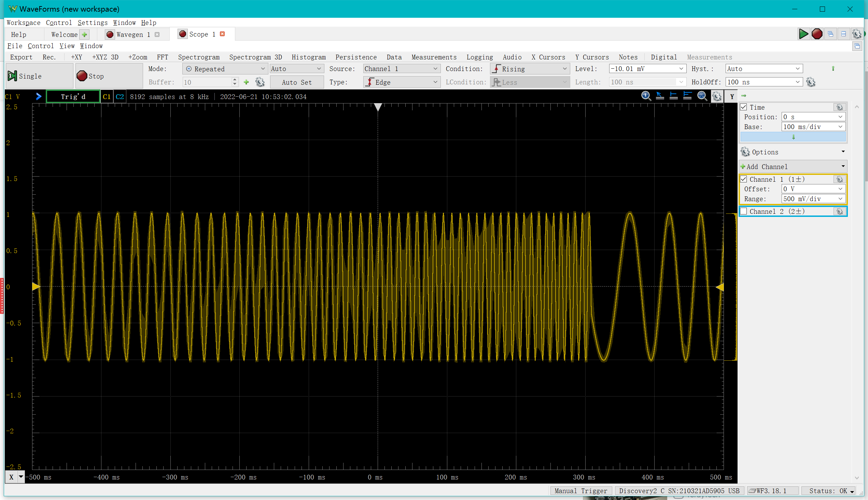Click the green Run all instruments button
The width and height of the screenshot is (868, 500).
point(803,34)
